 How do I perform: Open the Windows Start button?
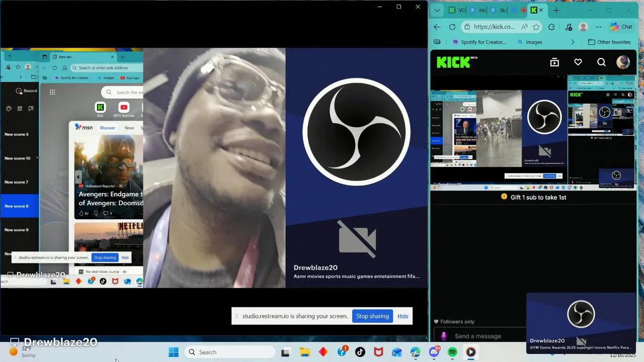174,352
